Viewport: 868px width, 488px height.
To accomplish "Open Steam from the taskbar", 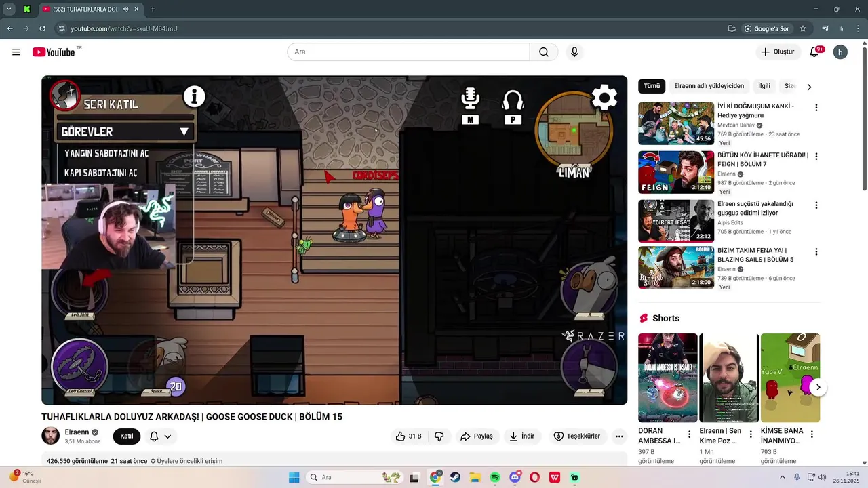I will (455, 477).
